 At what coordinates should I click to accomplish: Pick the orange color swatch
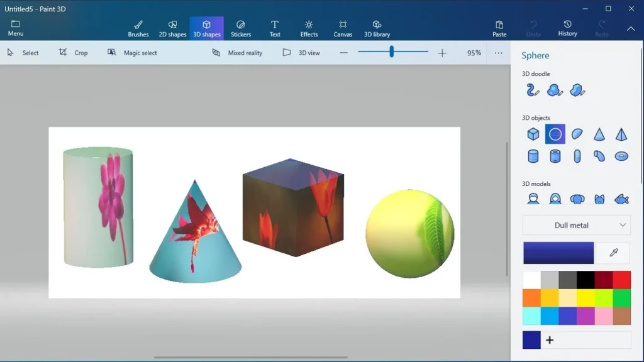click(x=532, y=298)
